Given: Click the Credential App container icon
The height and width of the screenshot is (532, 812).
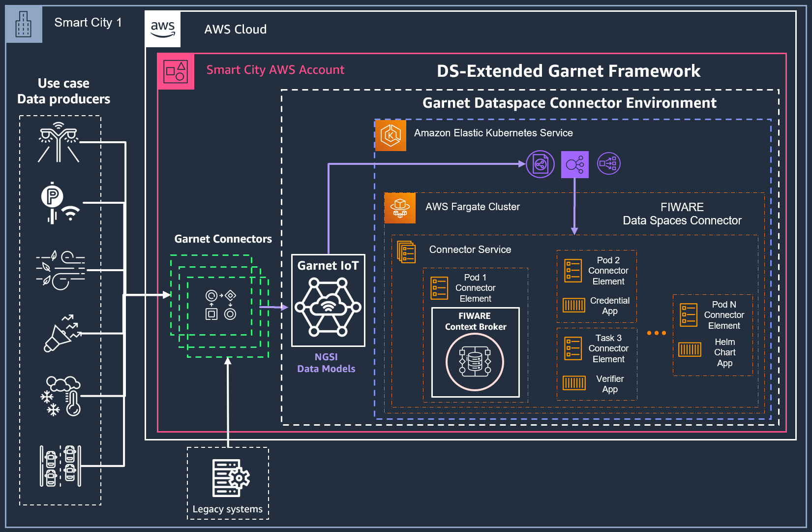Looking at the screenshot, I should pos(574,305).
